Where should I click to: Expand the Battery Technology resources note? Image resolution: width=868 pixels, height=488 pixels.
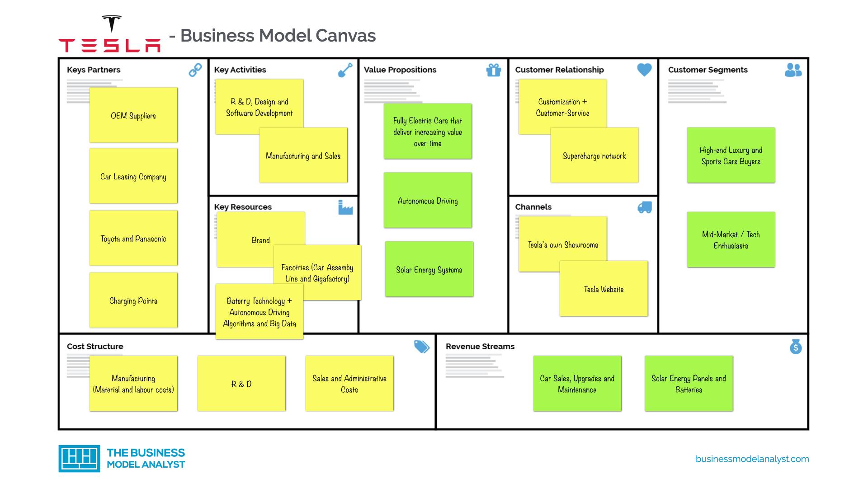click(260, 309)
